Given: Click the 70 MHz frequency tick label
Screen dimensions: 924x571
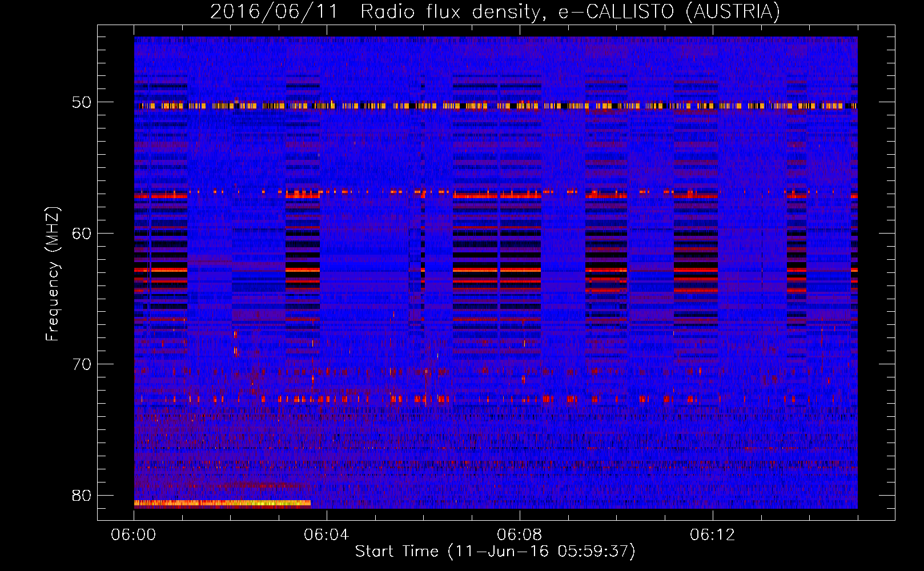Looking at the screenshot, I should 82,364.
